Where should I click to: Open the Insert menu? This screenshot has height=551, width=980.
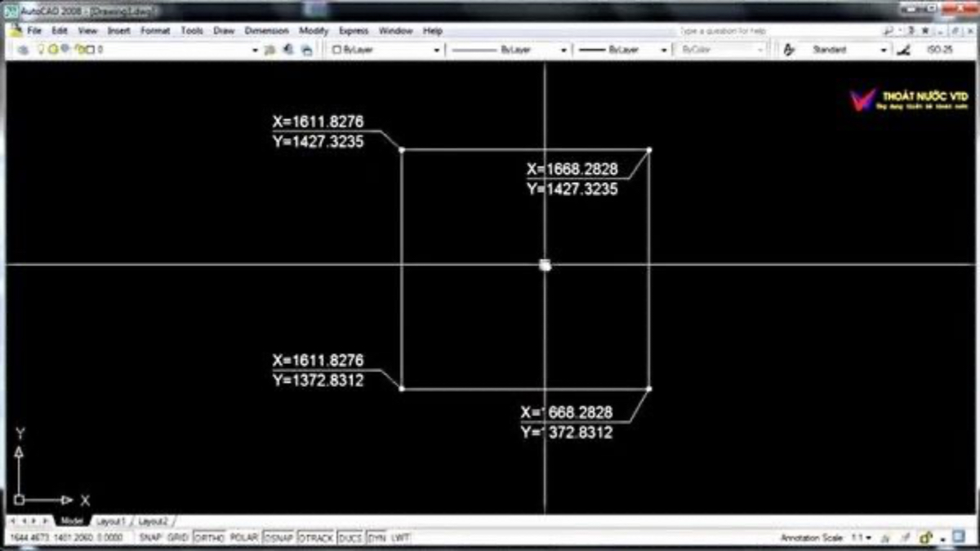(x=119, y=30)
